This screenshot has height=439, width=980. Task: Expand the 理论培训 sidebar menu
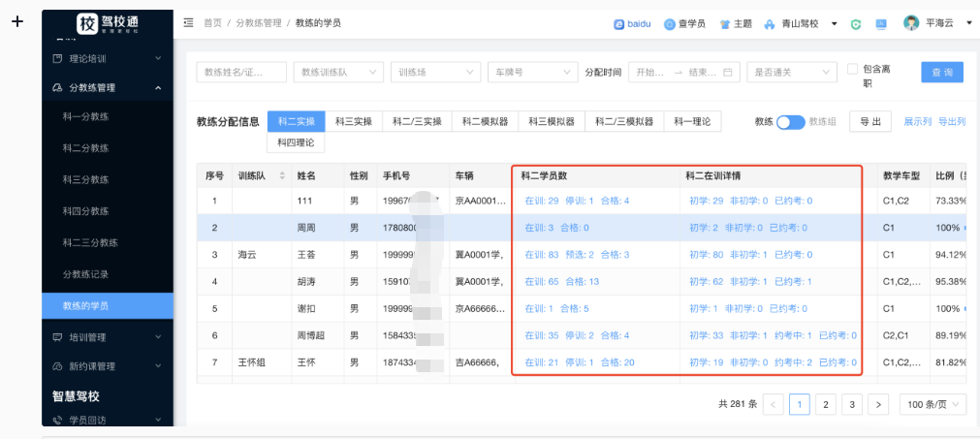[x=107, y=58]
